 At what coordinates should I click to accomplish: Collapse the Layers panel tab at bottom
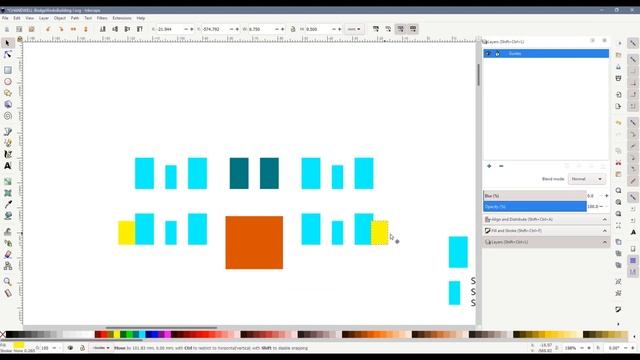[546, 242]
